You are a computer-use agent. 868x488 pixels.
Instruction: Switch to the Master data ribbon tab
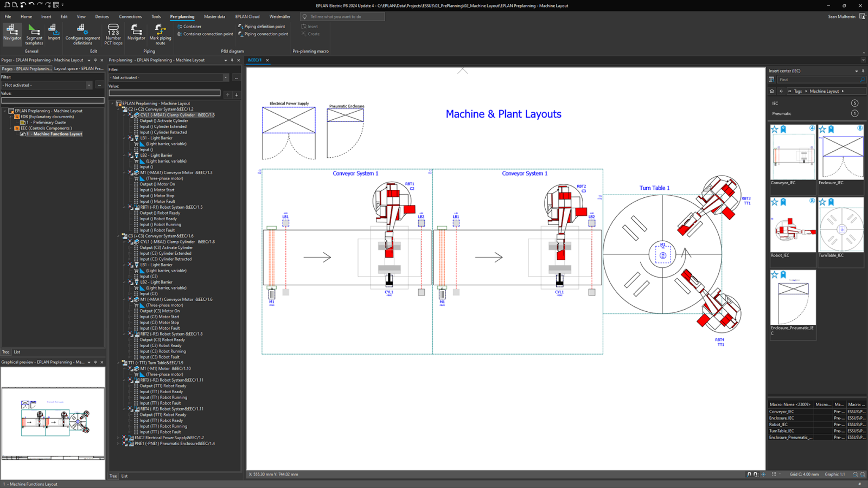tap(215, 16)
